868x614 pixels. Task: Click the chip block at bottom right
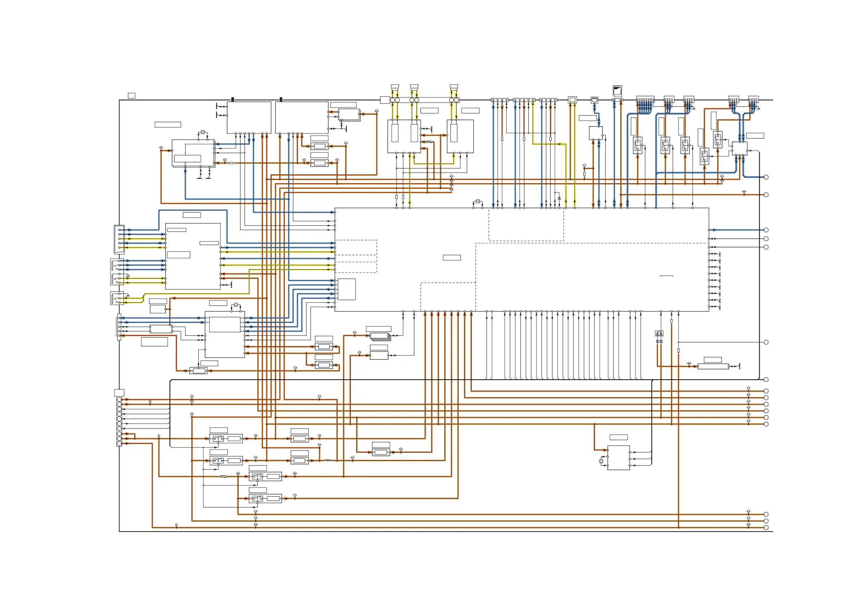[x=618, y=458]
